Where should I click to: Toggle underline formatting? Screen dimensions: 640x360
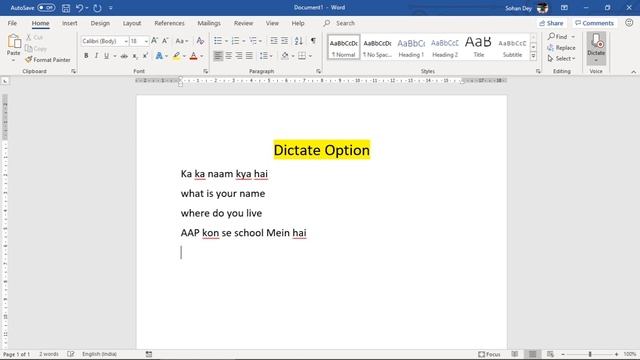coord(106,56)
